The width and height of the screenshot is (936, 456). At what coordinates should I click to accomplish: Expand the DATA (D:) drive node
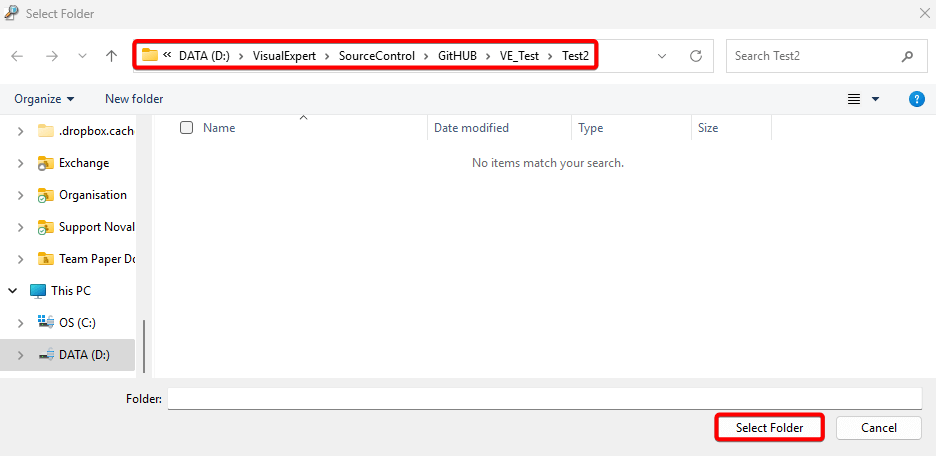tap(20, 355)
